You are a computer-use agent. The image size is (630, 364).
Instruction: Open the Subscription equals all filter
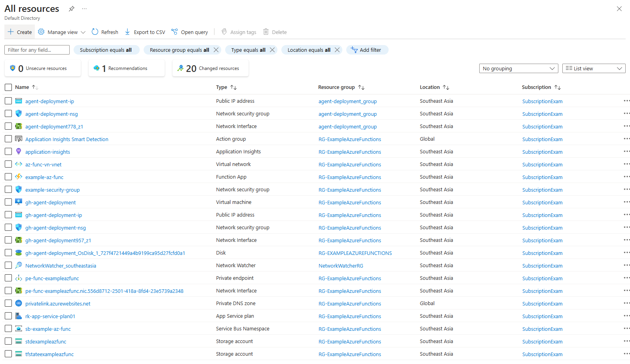[x=106, y=50]
